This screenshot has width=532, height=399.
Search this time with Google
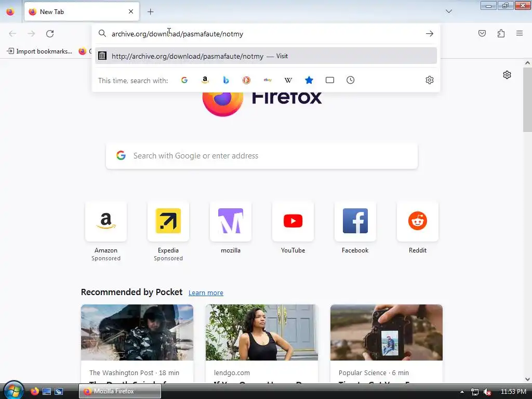[184, 80]
